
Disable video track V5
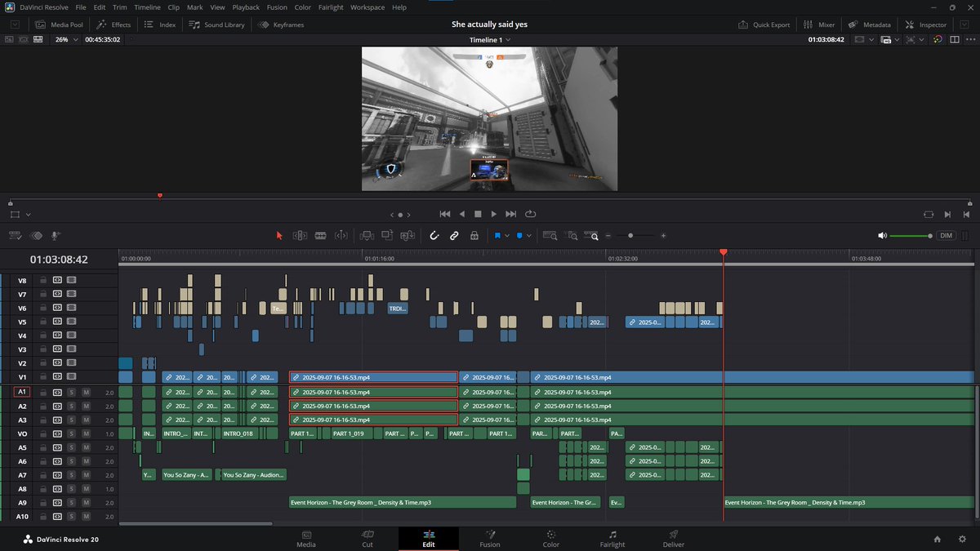71,322
